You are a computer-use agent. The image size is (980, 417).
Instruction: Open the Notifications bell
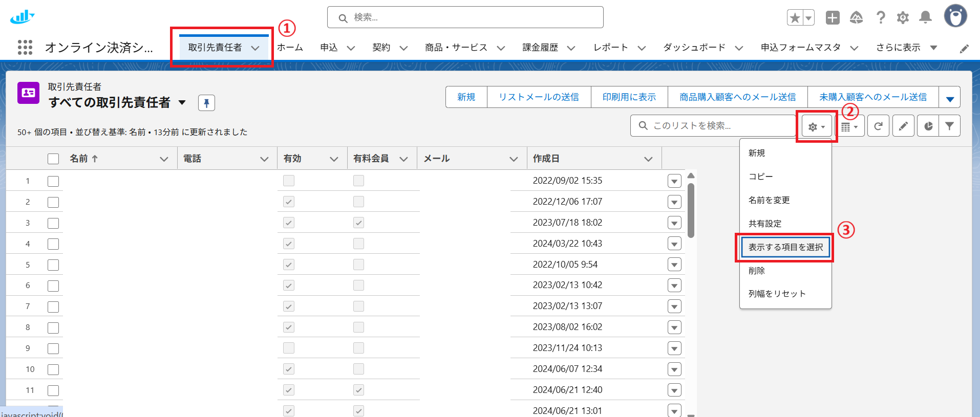(925, 18)
